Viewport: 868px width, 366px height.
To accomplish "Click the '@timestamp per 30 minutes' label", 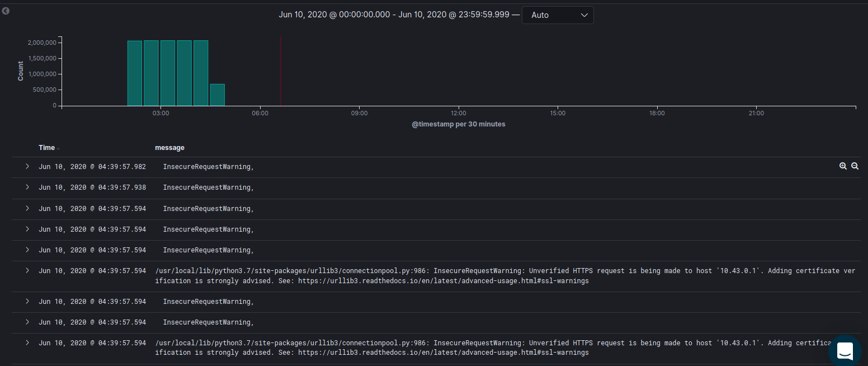I will point(459,124).
